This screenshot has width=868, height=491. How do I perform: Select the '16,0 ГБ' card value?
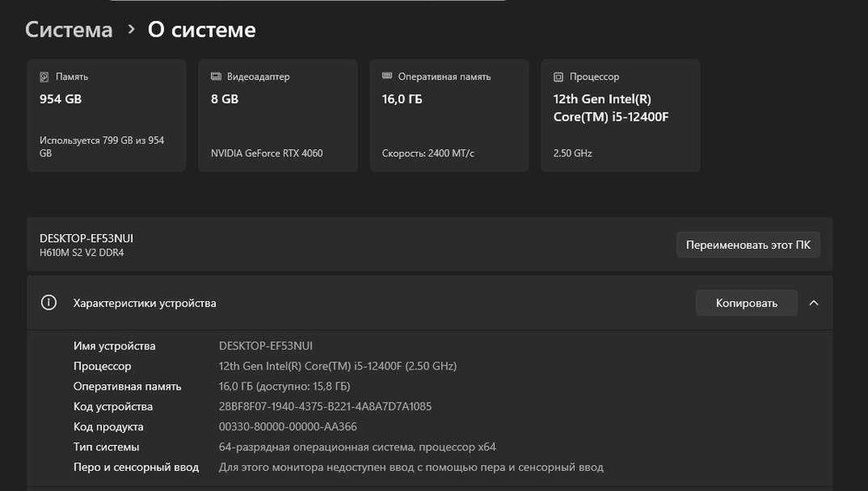[x=402, y=99]
